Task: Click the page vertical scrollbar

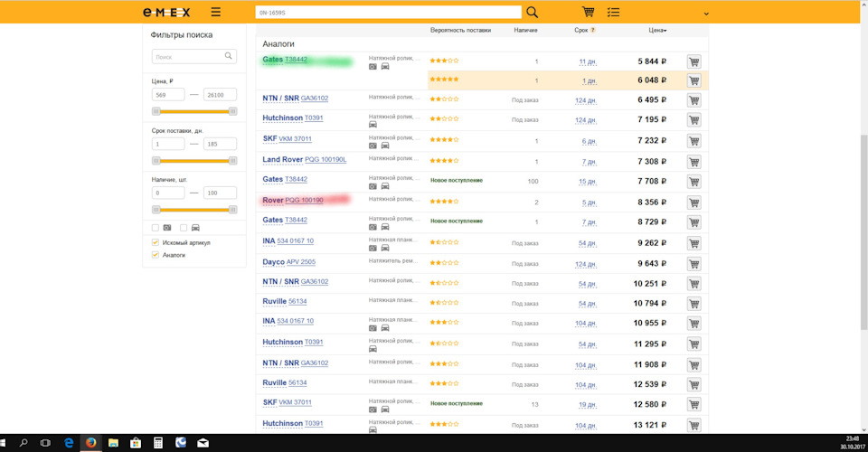Action: [x=863, y=232]
